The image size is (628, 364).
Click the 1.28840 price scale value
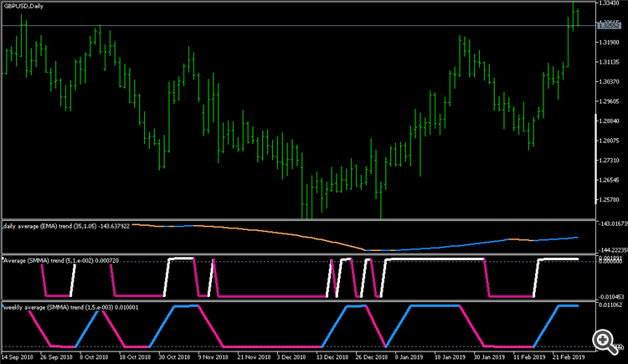609,121
